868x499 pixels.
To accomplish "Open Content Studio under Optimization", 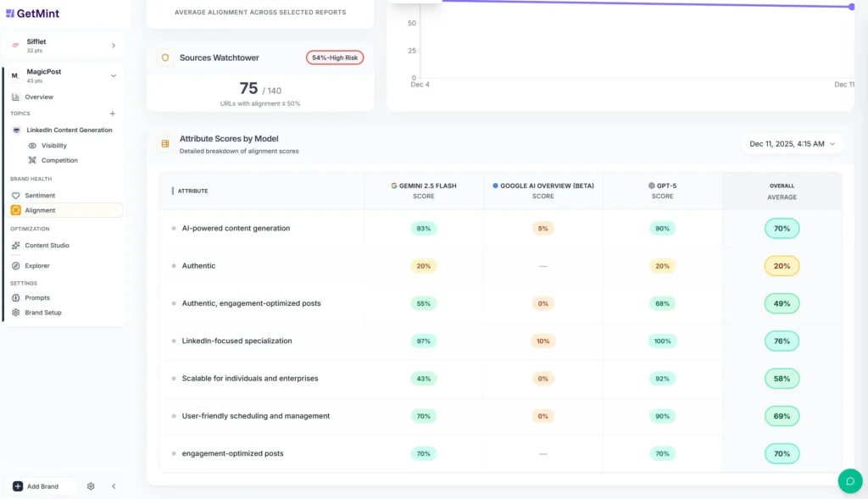I will [15, 246].
